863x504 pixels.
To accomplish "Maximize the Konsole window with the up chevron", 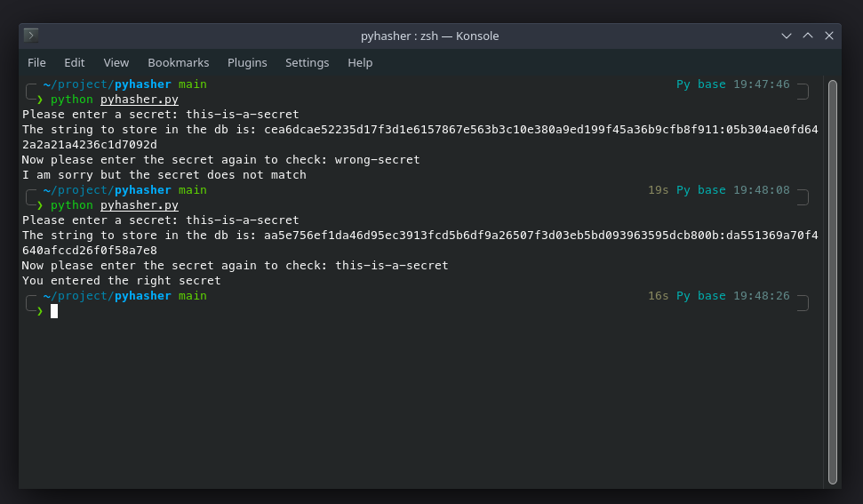I will 808,36.
